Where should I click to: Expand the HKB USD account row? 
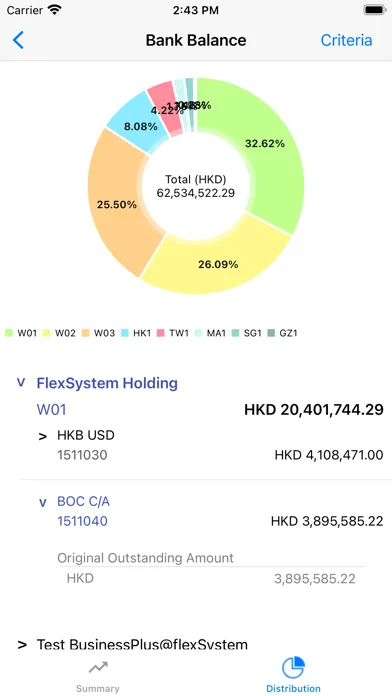[x=43, y=436]
